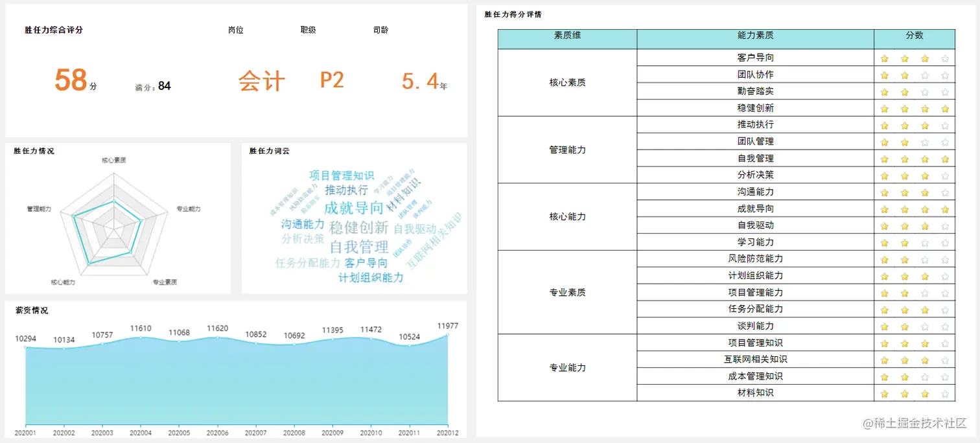Click the last star in 稳健创新 row
Screen dimensions: 980x443
tap(945, 109)
